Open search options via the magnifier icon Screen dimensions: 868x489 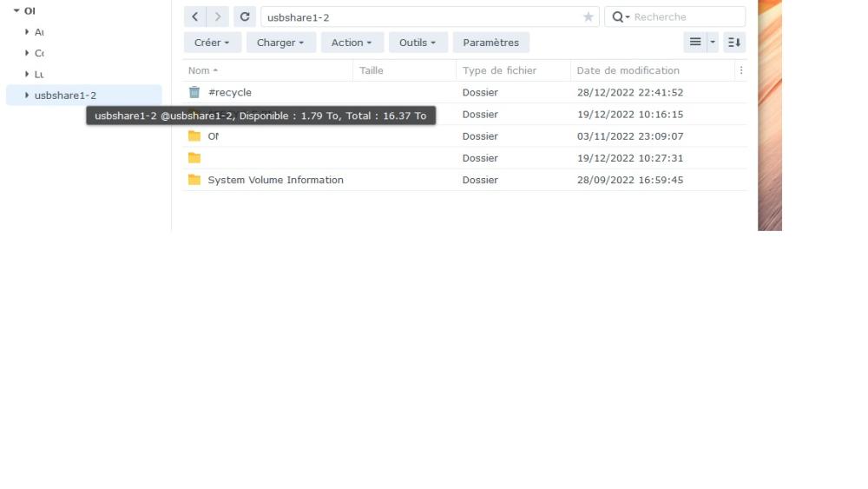[621, 17]
